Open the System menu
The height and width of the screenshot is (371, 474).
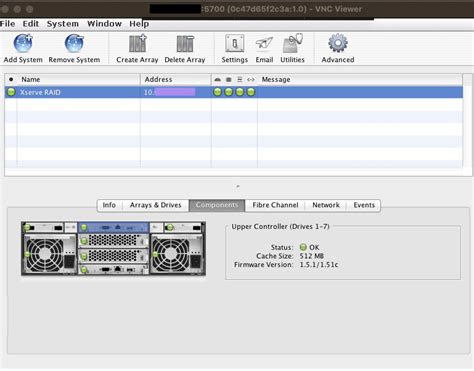click(63, 24)
